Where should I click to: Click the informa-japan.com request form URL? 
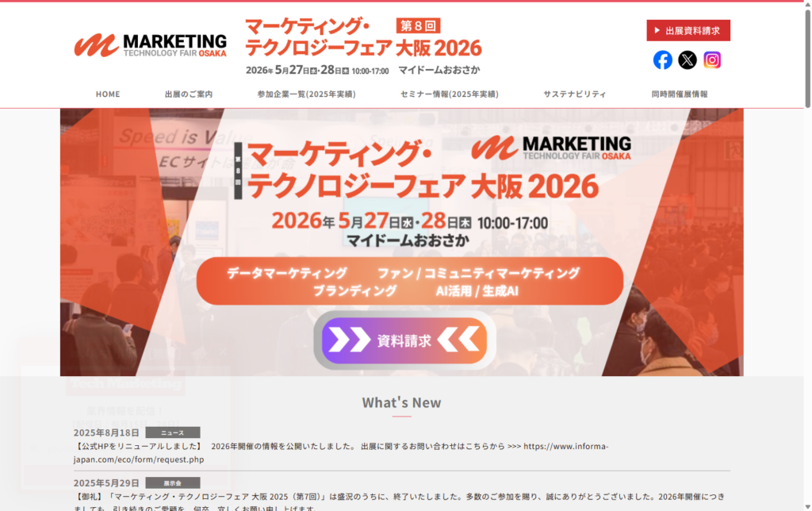[341, 452]
